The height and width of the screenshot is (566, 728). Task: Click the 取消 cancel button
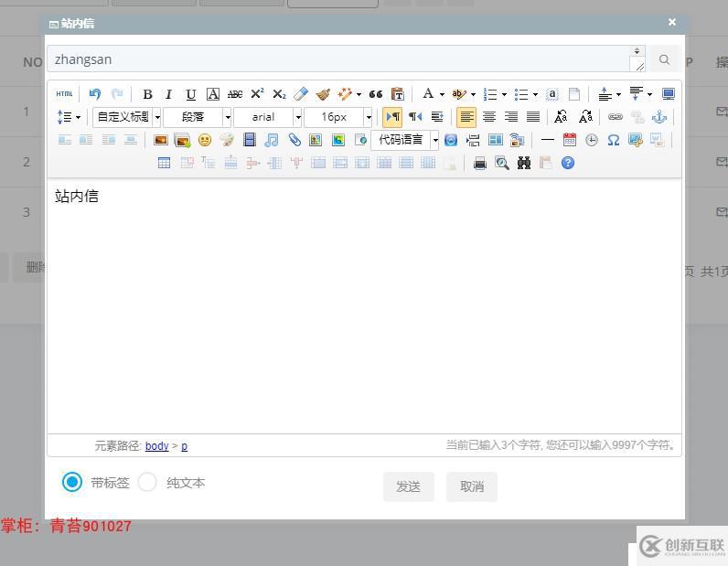pyautogui.click(x=472, y=486)
